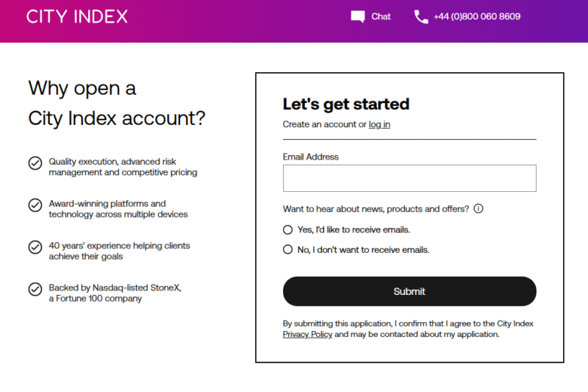The height and width of the screenshot is (392, 588).
Task: Click the Chat label in header
Action: 381,17
